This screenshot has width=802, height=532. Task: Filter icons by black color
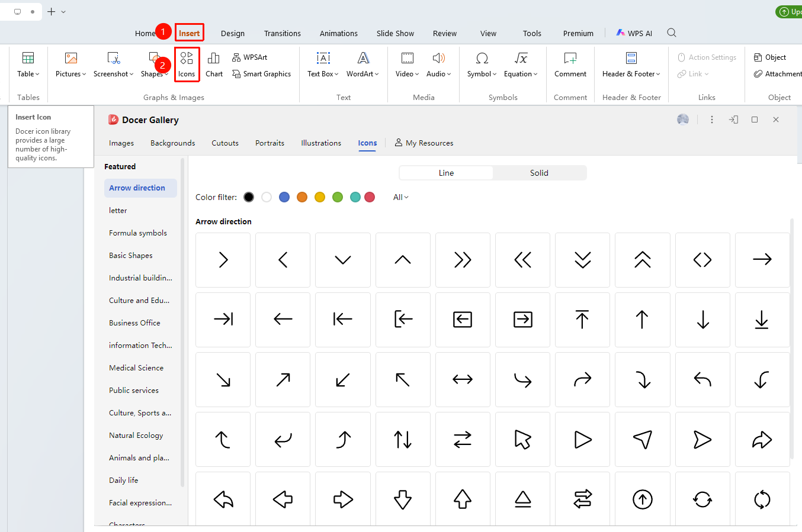click(249, 197)
